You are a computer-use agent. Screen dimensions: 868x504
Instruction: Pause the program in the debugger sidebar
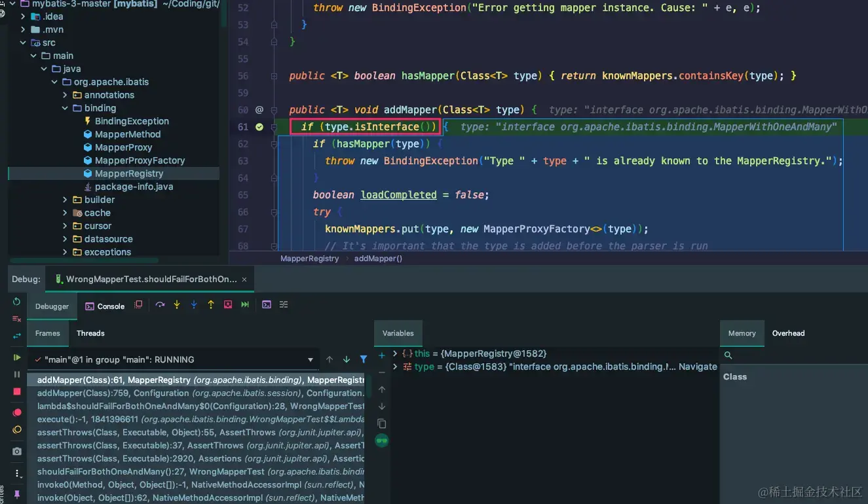click(x=17, y=374)
